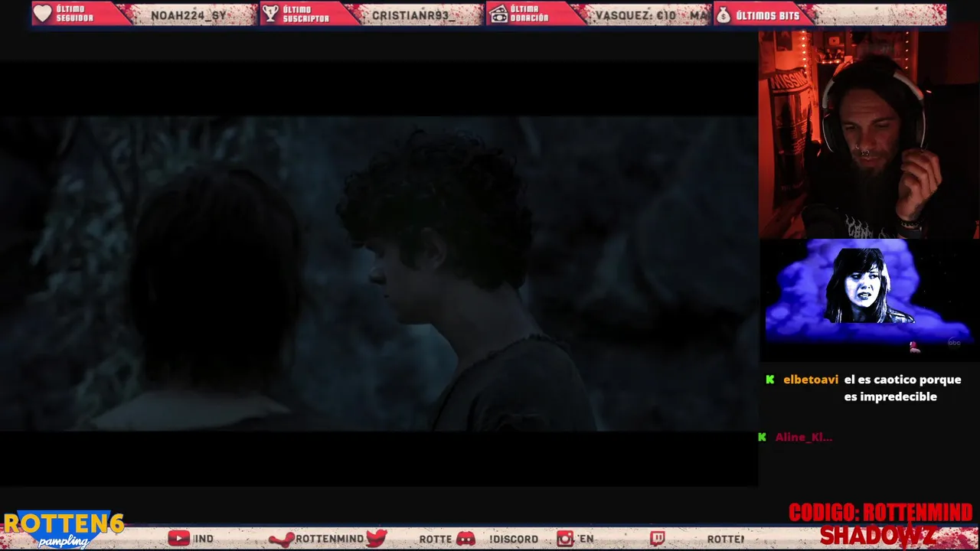Click the ROTTENMIND label beside Twitter bird
This screenshot has height=551, width=980.
329,539
